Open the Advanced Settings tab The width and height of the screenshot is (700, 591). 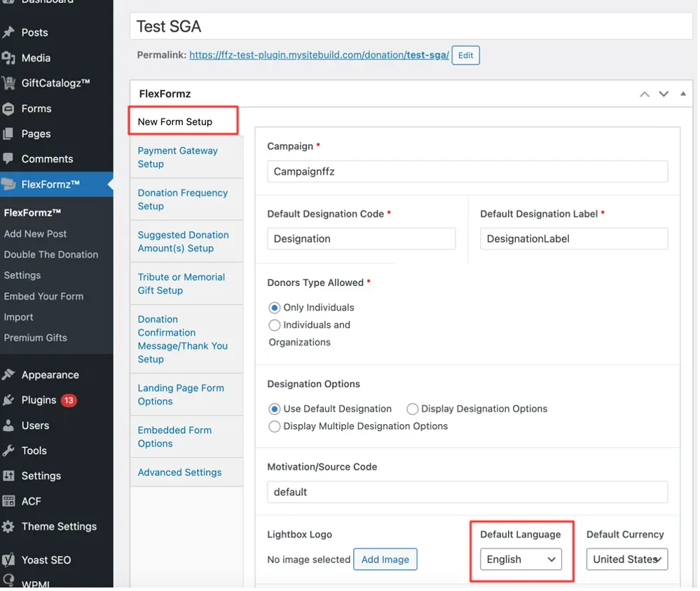point(179,473)
